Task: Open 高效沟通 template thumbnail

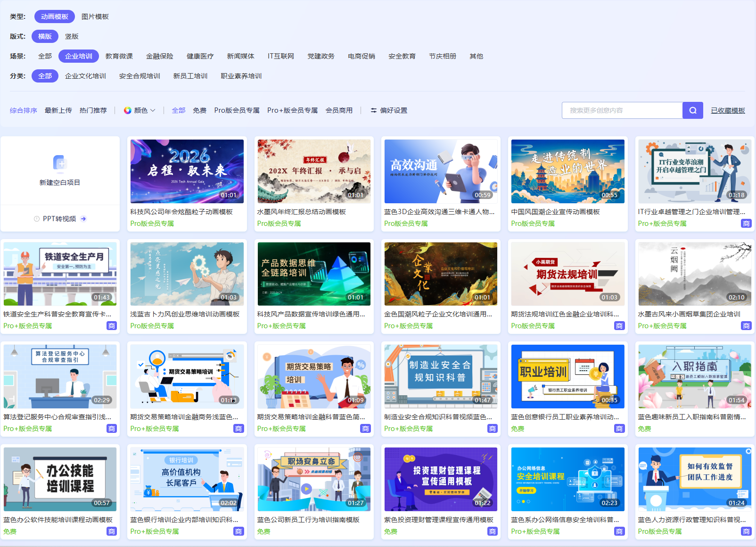Action: (x=441, y=171)
